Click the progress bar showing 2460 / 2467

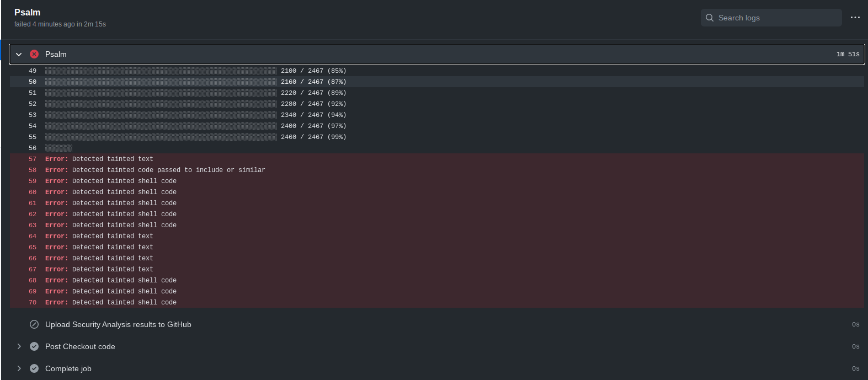160,137
